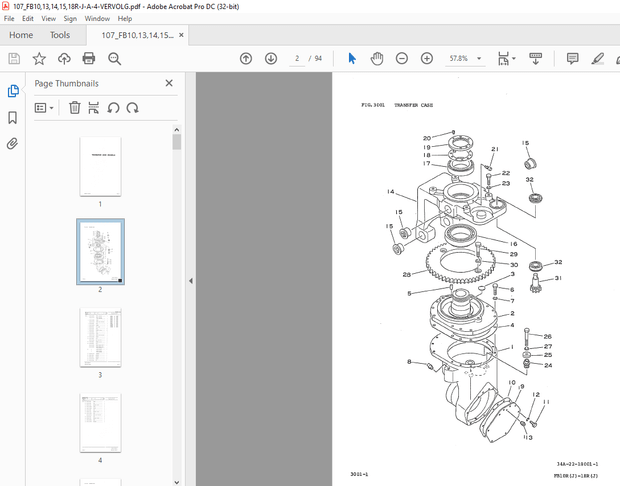Open the View menu
Screen dimensions: 620x486
49,19
